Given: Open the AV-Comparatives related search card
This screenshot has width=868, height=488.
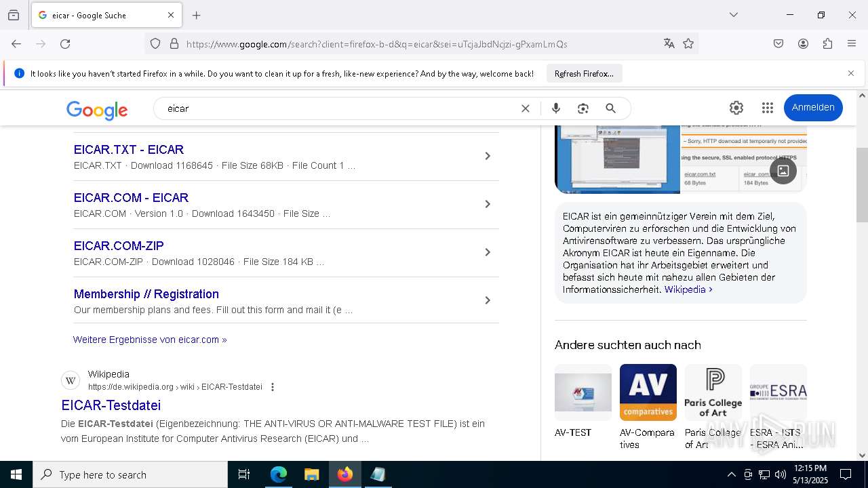Looking at the screenshot, I should [648, 407].
